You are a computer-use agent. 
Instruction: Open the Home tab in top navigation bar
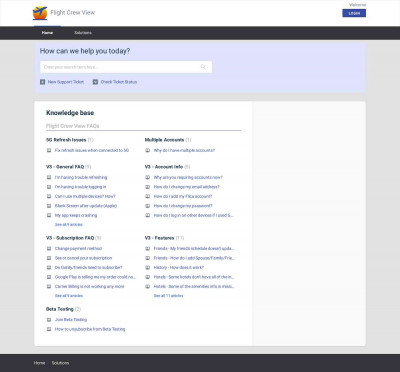click(x=47, y=33)
